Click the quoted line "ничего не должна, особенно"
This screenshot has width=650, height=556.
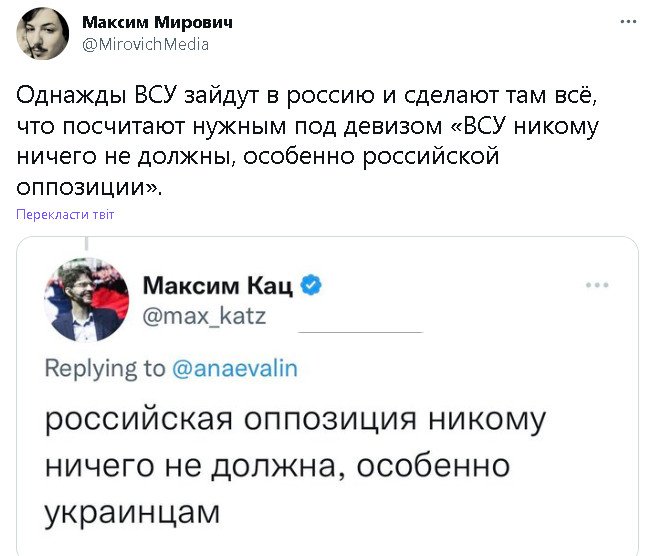[278, 466]
